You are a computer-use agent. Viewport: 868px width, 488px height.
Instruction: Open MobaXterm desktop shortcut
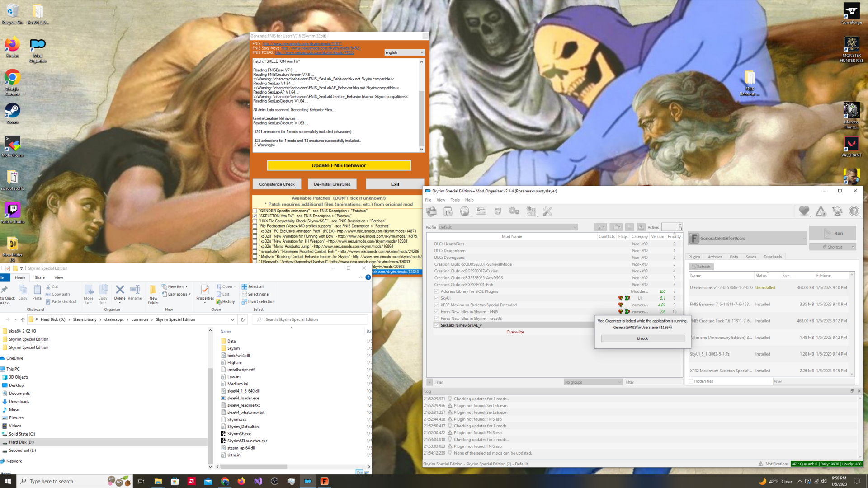coord(12,146)
